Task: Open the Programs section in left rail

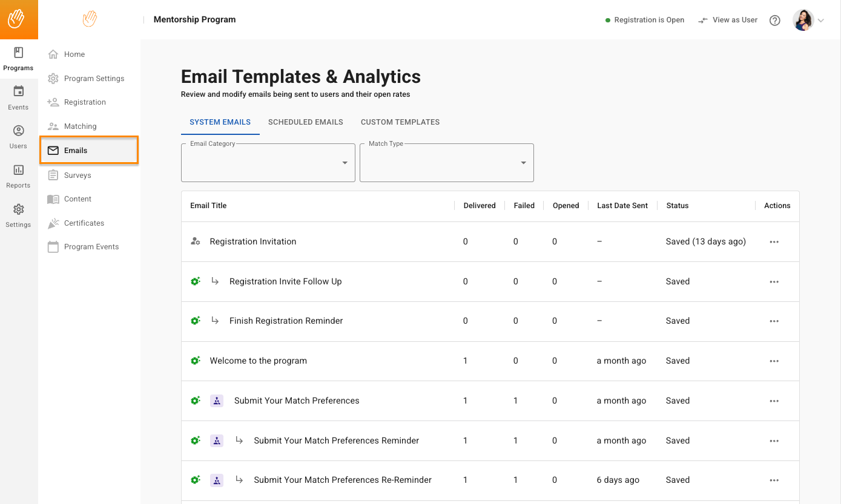Action: (x=18, y=59)
